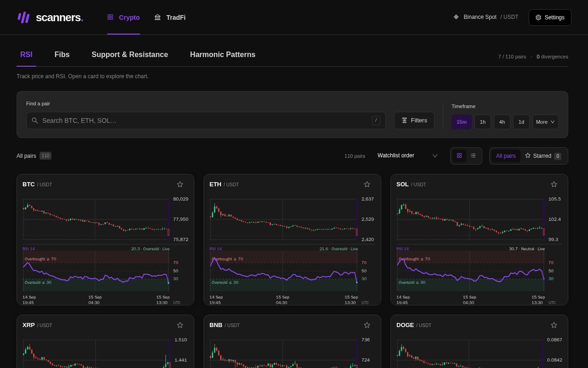Open the Support & Resistance tab
This screenshot has width=588, height=368.
click(130, 55)
